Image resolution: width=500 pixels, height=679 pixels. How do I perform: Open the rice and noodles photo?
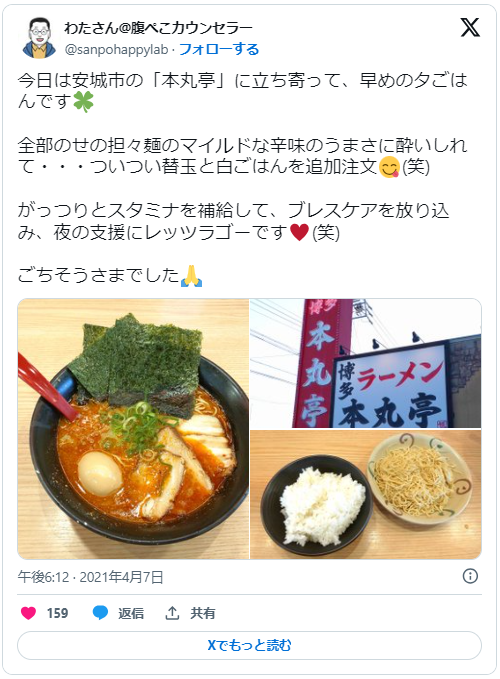click(x=366, y=495)
